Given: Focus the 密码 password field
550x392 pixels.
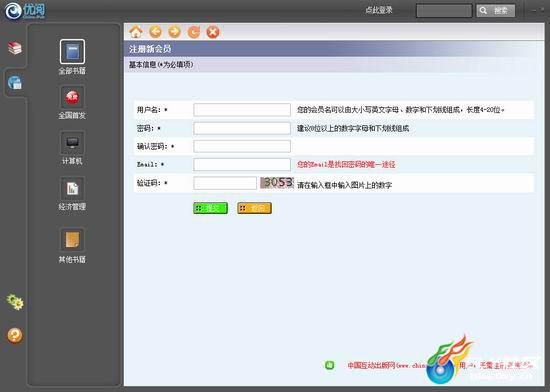Looking at the screenshot, I should (x=242, y=128).
